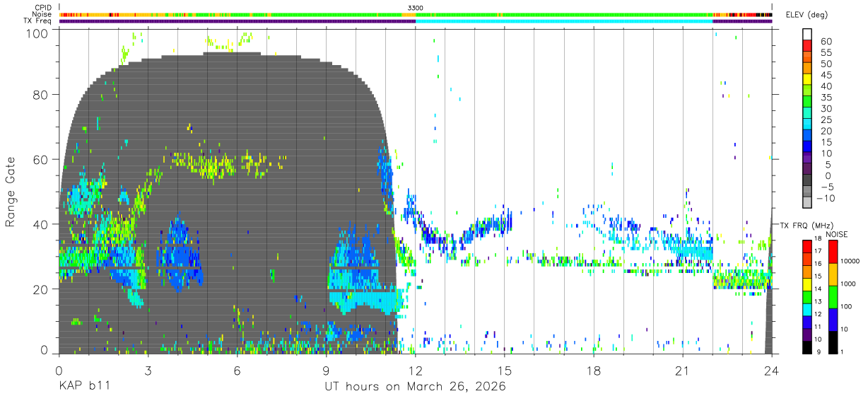The image size is (868, 401).
Task: Click the 100 label on NOISE scale
Action: tap(845, 306)
